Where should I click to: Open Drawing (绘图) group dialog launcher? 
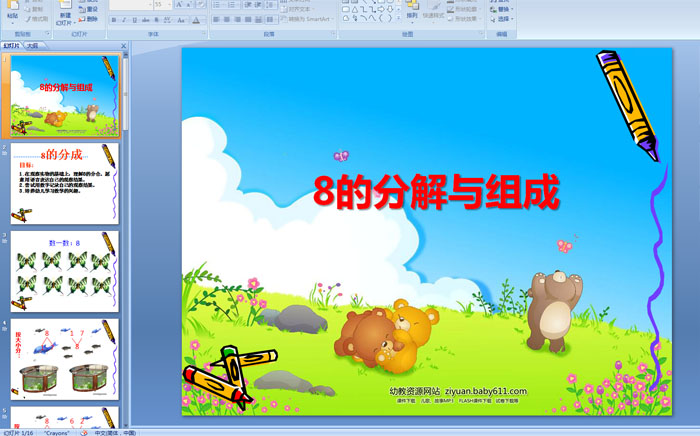coord(481,34)
